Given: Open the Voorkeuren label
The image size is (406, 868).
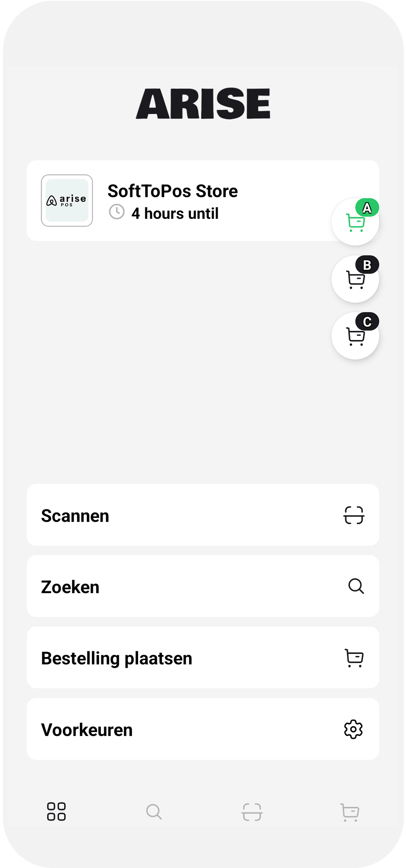Looking at the screenshot, I should tap(87, 730).
